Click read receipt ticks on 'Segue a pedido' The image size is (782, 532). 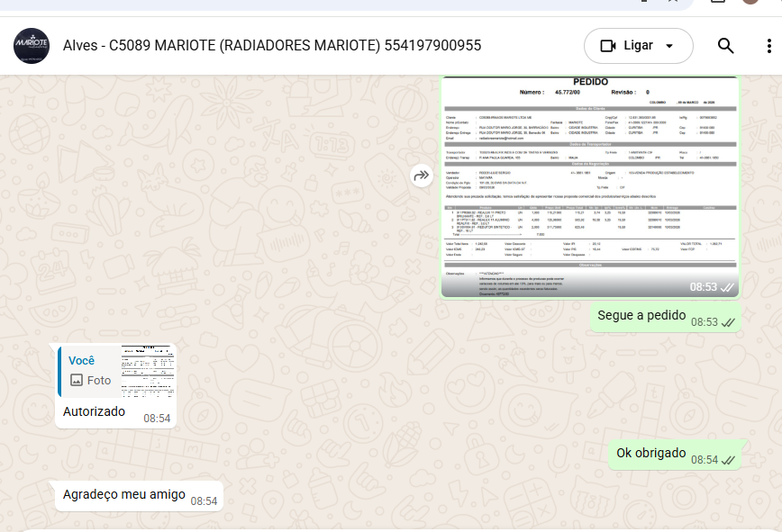pyautogui.click(x=727, y=322)
